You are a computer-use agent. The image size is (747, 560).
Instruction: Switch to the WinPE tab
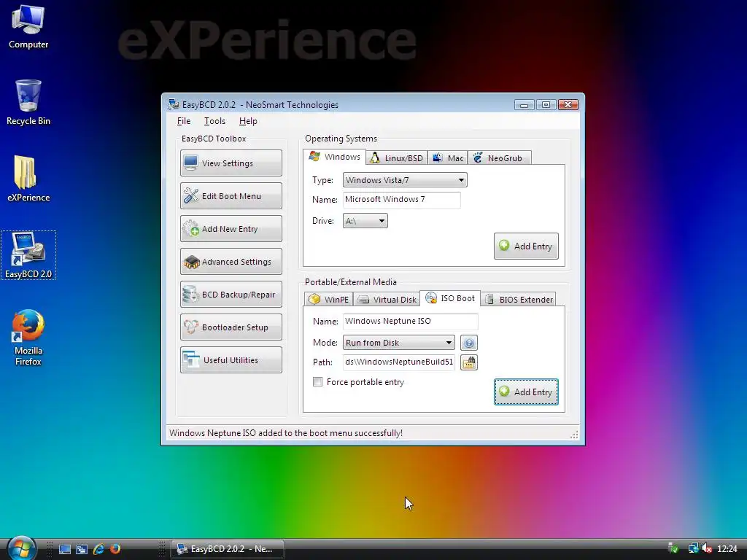pos(329,299)
